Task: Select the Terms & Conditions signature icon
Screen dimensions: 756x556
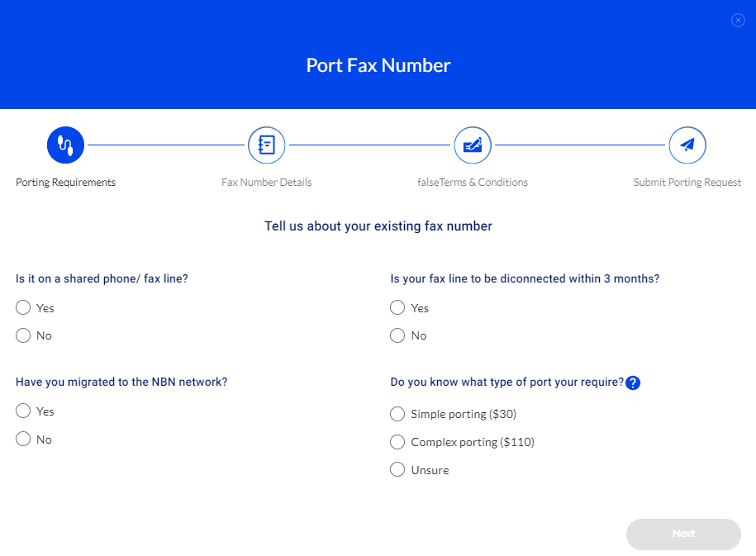Action: click(x=473, y=145)
